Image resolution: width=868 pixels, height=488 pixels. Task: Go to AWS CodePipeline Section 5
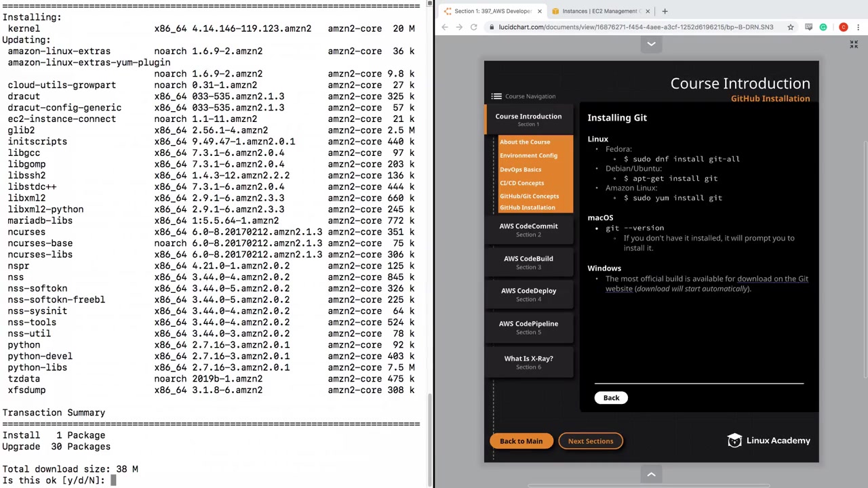[528, 327]
